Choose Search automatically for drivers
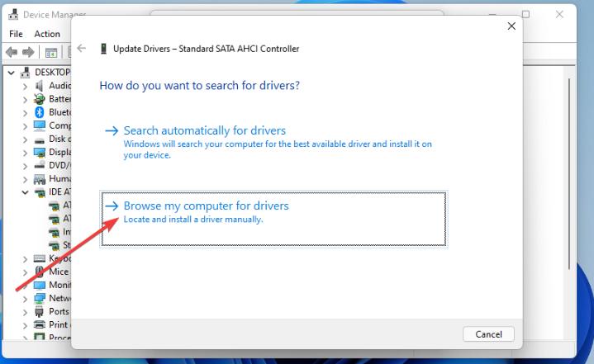Image resolution: width=594 pixels, height=364 pixels. pos(204,130)
